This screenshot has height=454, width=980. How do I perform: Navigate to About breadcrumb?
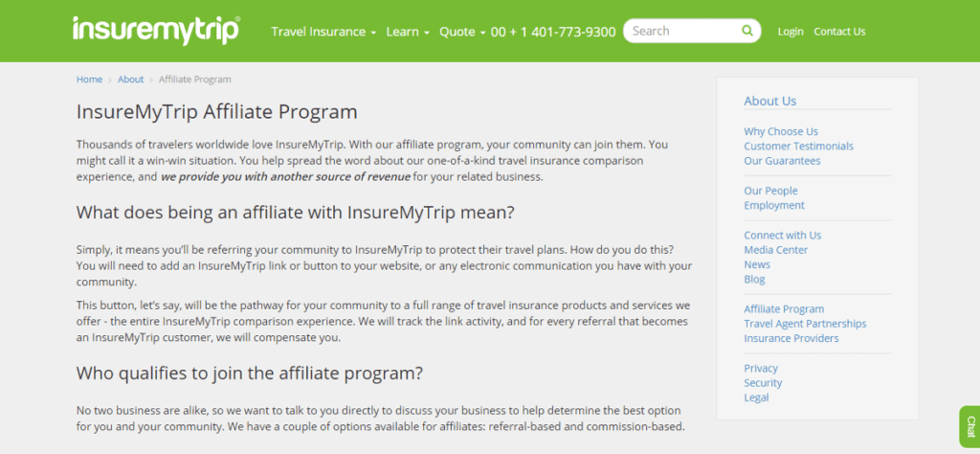tap(130, 79)
